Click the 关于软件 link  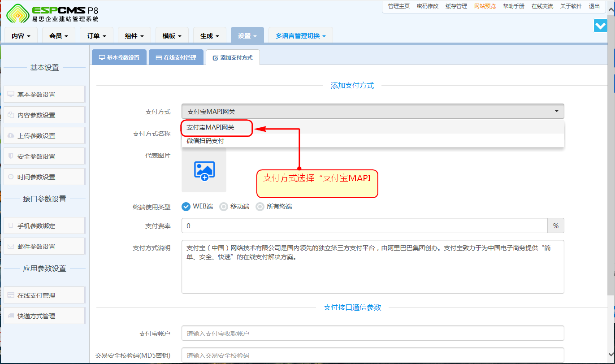pos(571,6)
